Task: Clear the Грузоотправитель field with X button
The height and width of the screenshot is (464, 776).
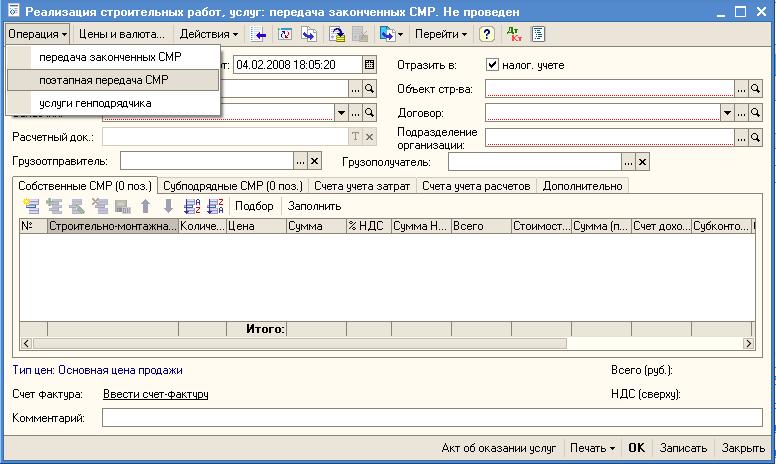Action: point(314,161)
